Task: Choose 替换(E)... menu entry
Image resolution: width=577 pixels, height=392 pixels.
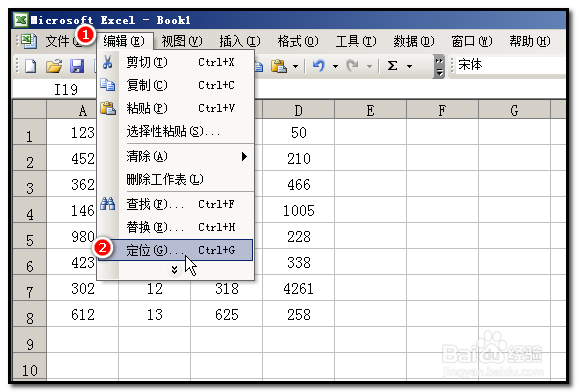Action: coord(176,227)
